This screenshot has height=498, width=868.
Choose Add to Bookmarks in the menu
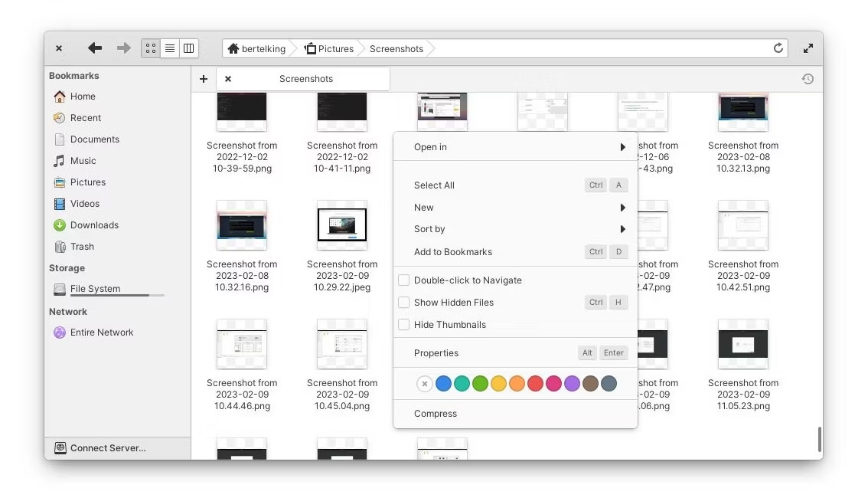click(515, 251)
